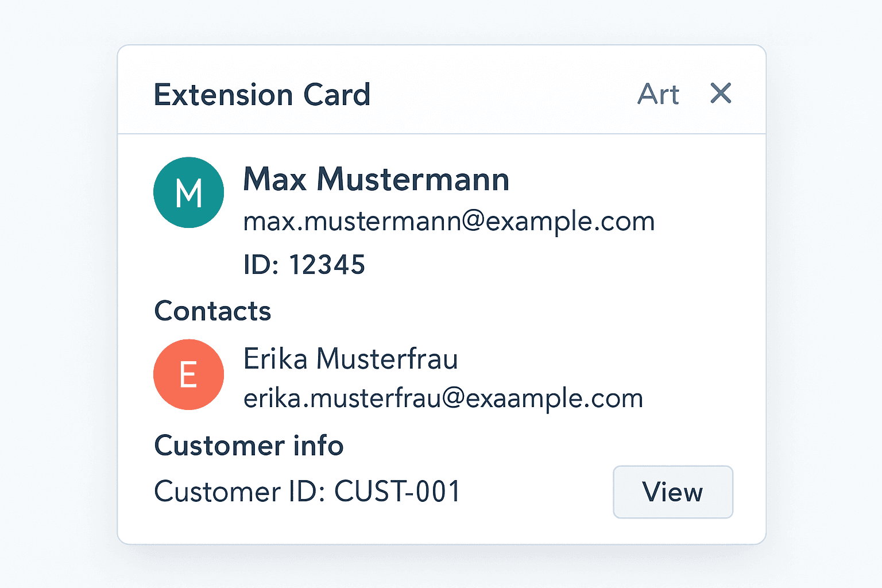Close the Extension Card panel
The image size is (882, 588).
click(x=720, y=93)
